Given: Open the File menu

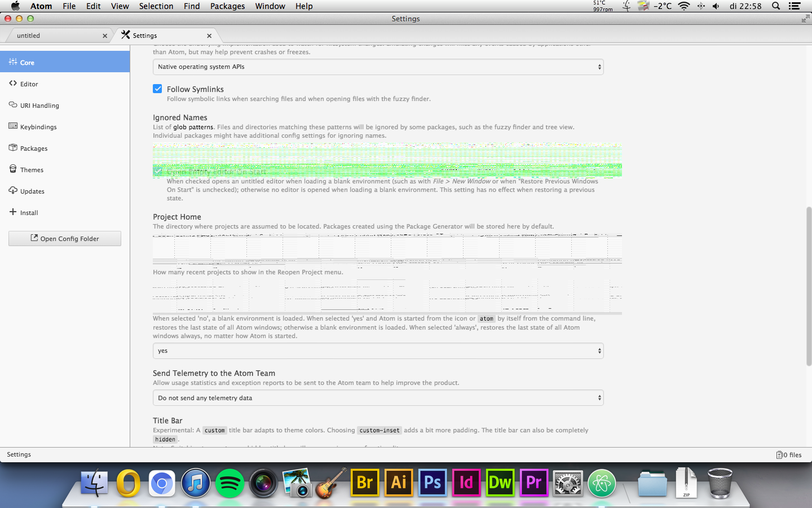Looking at the screenshot, I should [69, 6].
